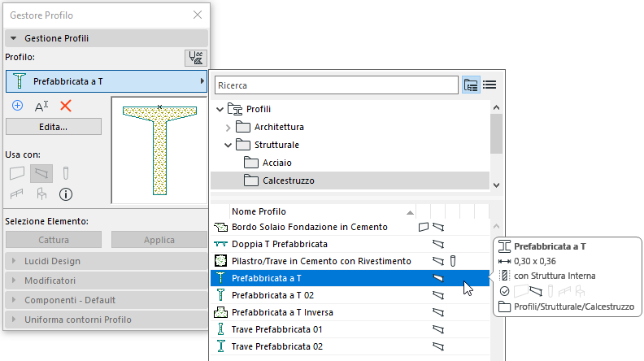
Task: Select Prefabbricata a T Inversa profile
Action: click(282, 312)
